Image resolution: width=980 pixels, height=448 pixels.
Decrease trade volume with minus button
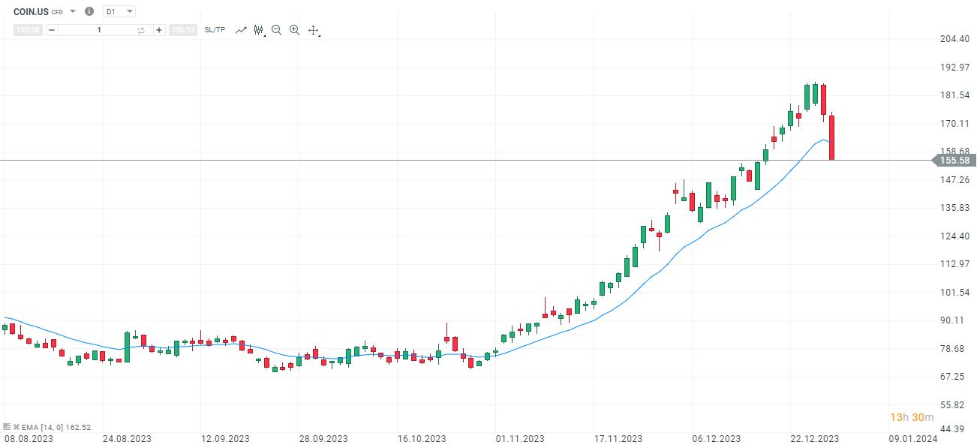coord(52,30)
